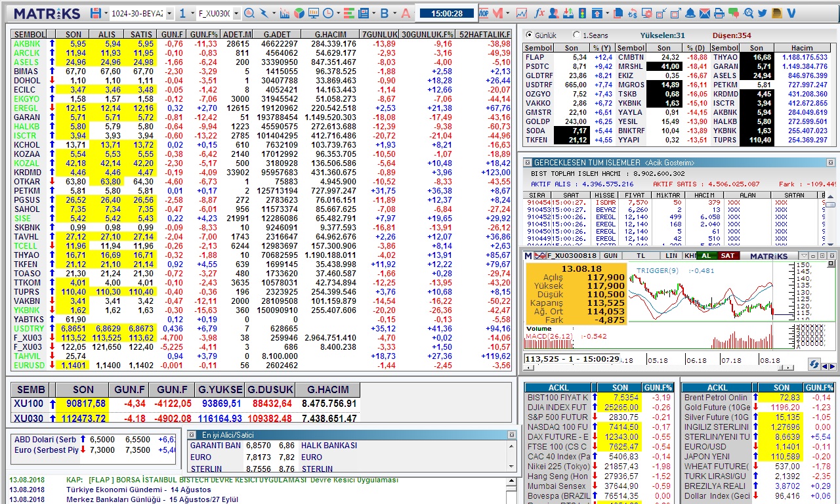Screen dimensions: 840x504
Task: Toggle the LIN scale button on chart
Action: [671, 256]
